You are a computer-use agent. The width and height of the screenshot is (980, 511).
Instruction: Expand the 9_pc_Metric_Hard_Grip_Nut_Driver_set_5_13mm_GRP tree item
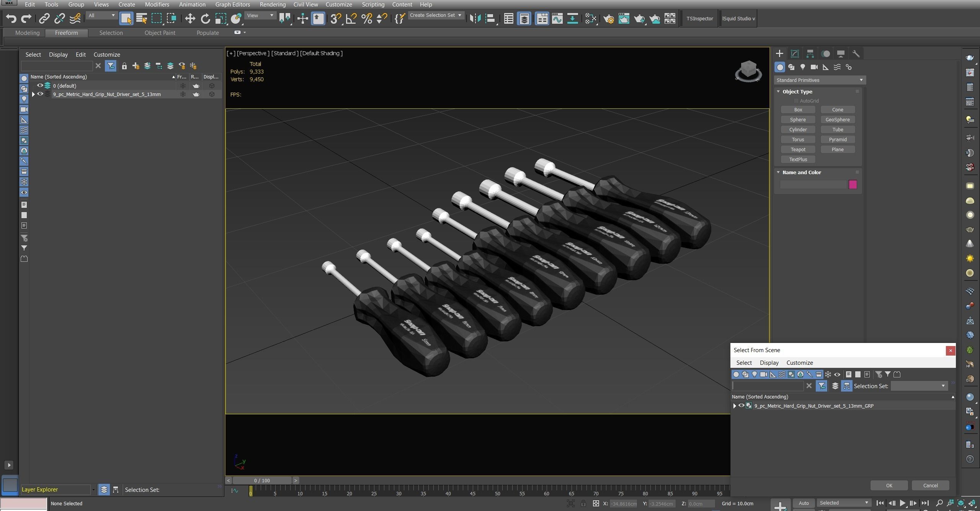(735, 406)
